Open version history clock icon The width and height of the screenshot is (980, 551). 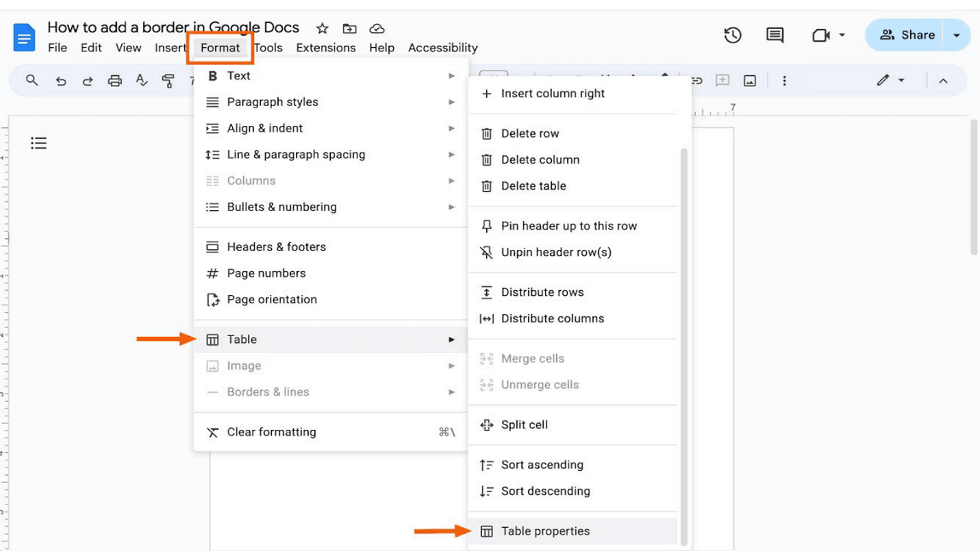(x=733, y=35)
